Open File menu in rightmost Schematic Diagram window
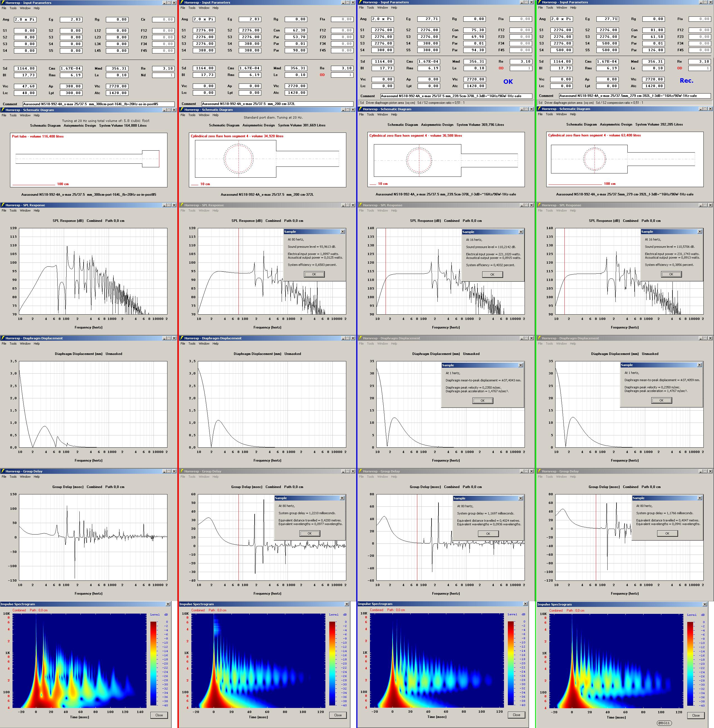 click(540, 114)
